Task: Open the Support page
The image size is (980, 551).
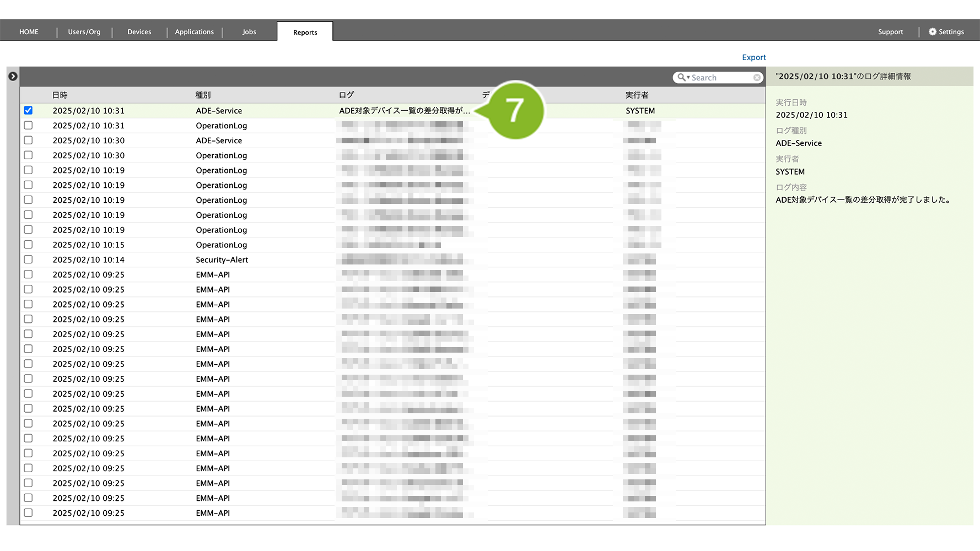Action: pyautogui.click(x=890, y=32)
